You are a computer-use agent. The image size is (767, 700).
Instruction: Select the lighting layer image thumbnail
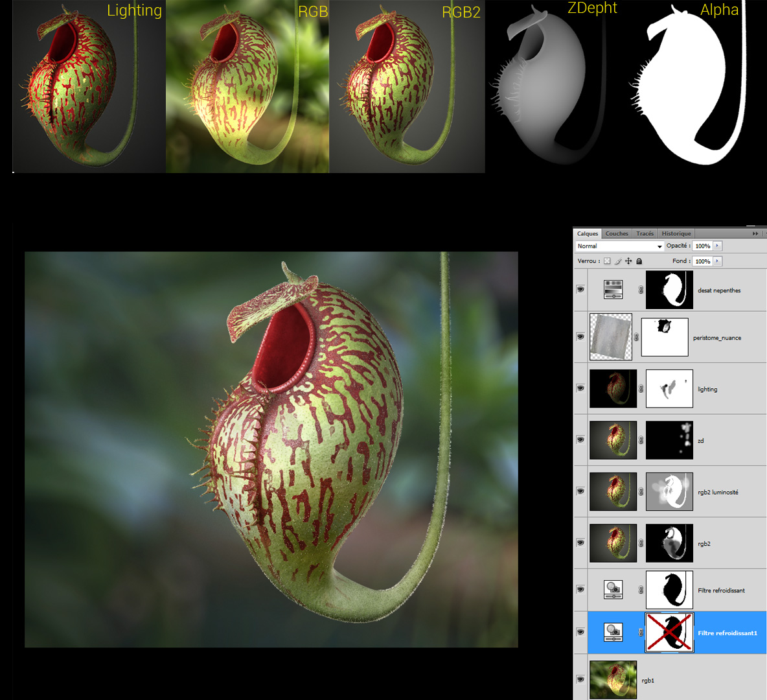(x=613, y=389)
